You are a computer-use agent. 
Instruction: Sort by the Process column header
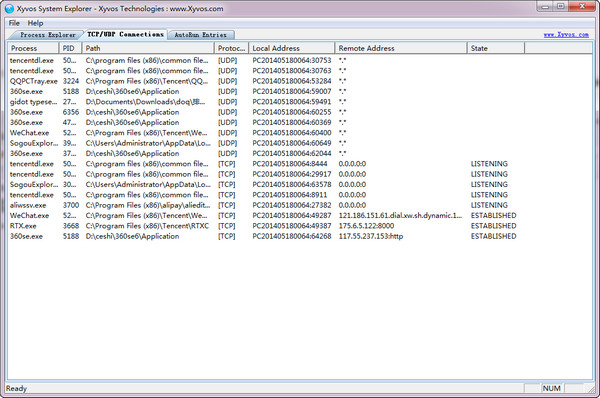pyautogui.click(x=33, y=48)
